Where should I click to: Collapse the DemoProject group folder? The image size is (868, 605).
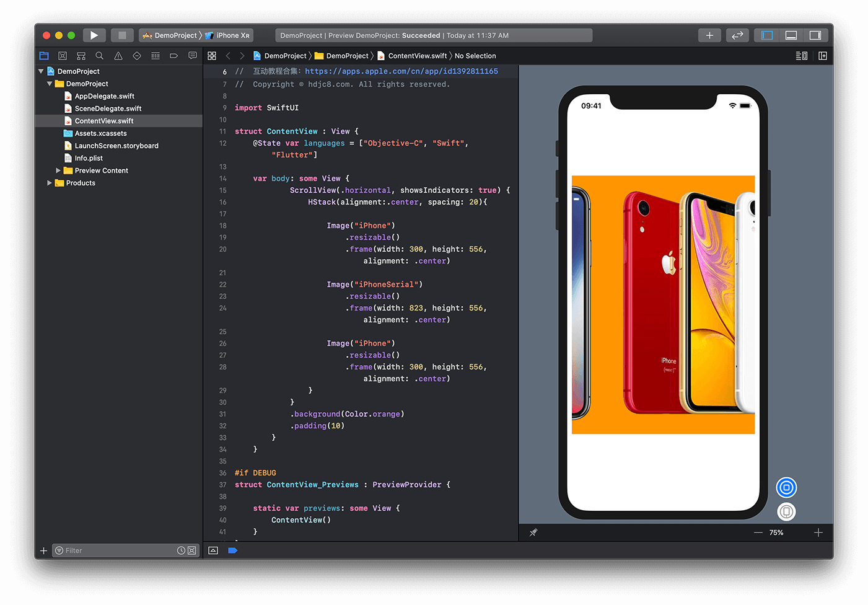click(x=50, y=84)
